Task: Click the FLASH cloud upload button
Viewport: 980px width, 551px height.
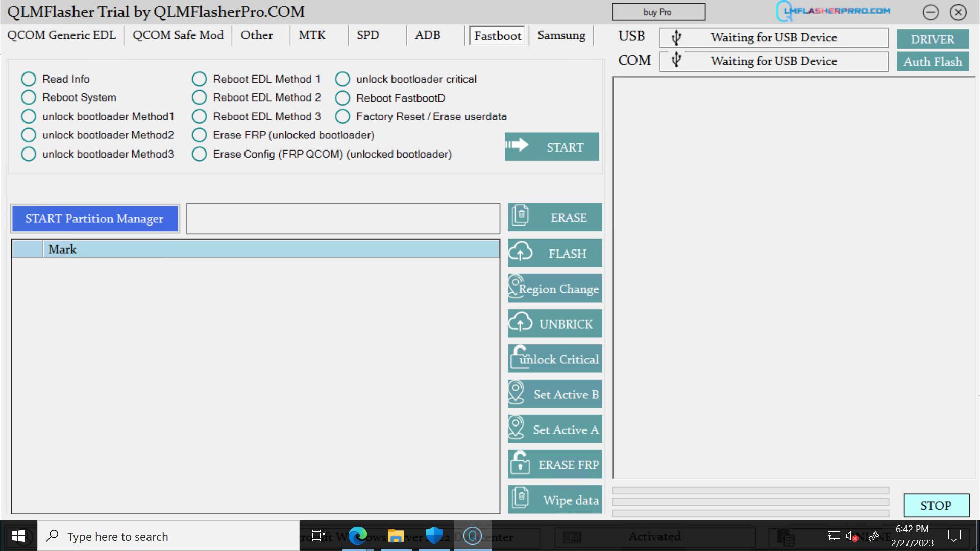Action: (555, 253)
